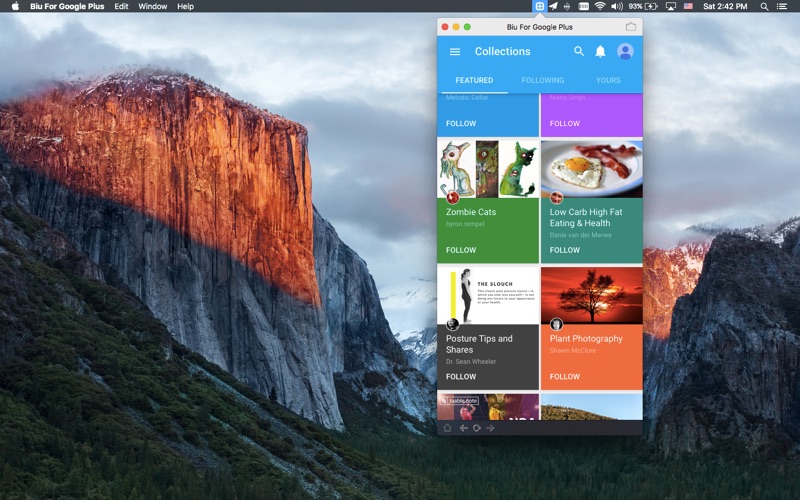
Task: Open Wi-Fi status menu
Action: click(x=600, y=6)
